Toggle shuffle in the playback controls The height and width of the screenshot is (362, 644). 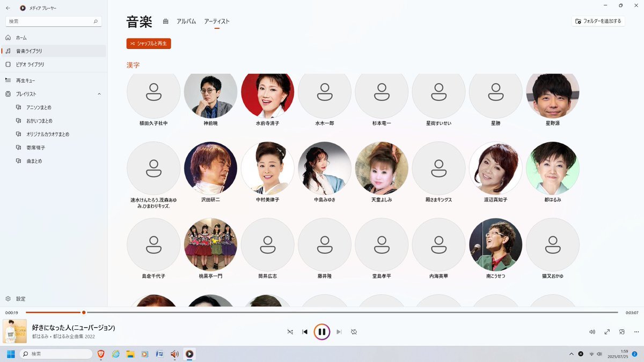290,332
